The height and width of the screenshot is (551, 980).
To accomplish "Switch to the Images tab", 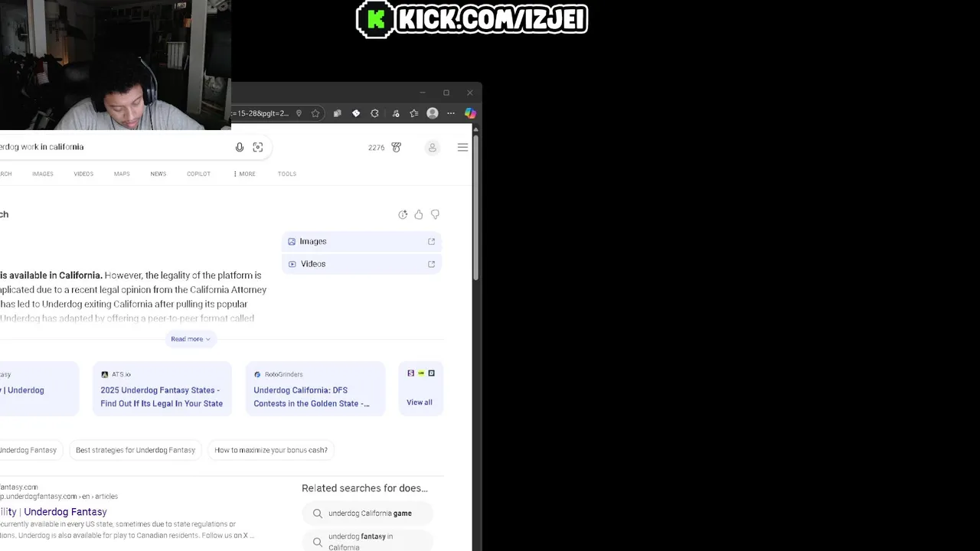I will (x=43, y=174).
